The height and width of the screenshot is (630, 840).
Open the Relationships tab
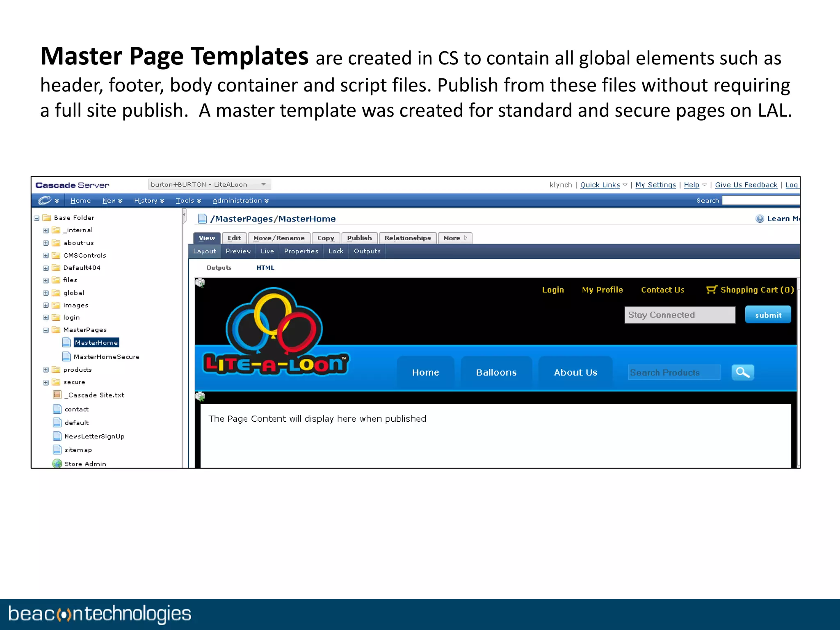pyautogui.click(x=408, y=238)
